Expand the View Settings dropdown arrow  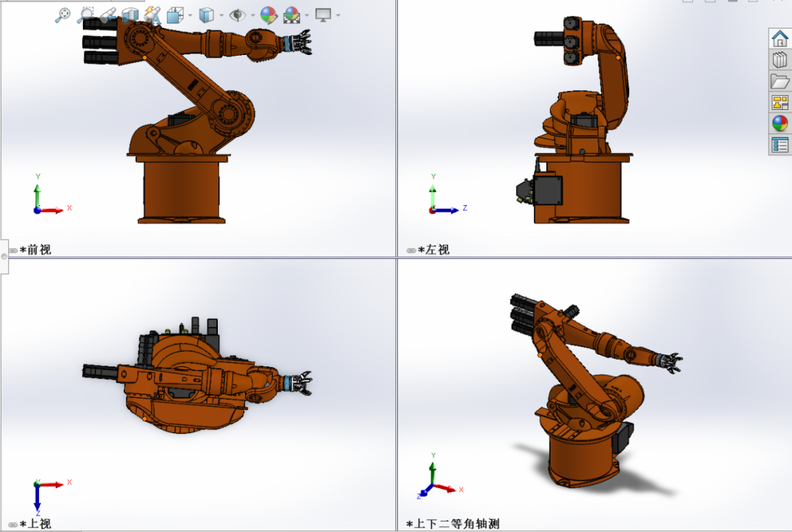[x=338, y=15]
